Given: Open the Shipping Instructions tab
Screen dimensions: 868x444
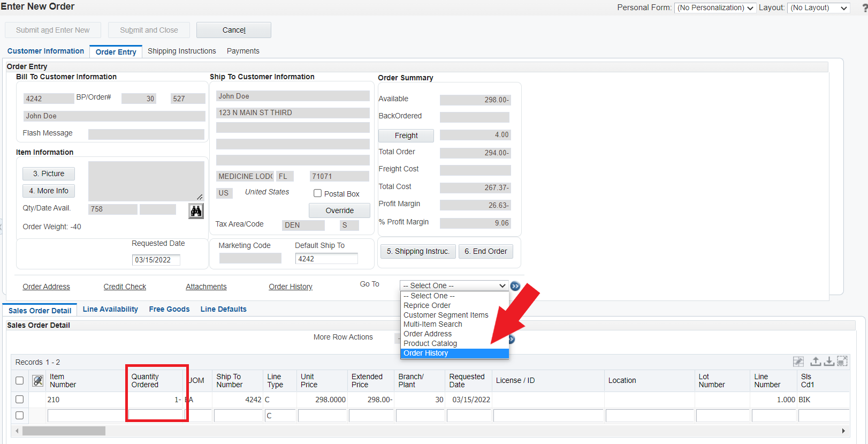Looking at the screenshot, I should coord(182,51).
